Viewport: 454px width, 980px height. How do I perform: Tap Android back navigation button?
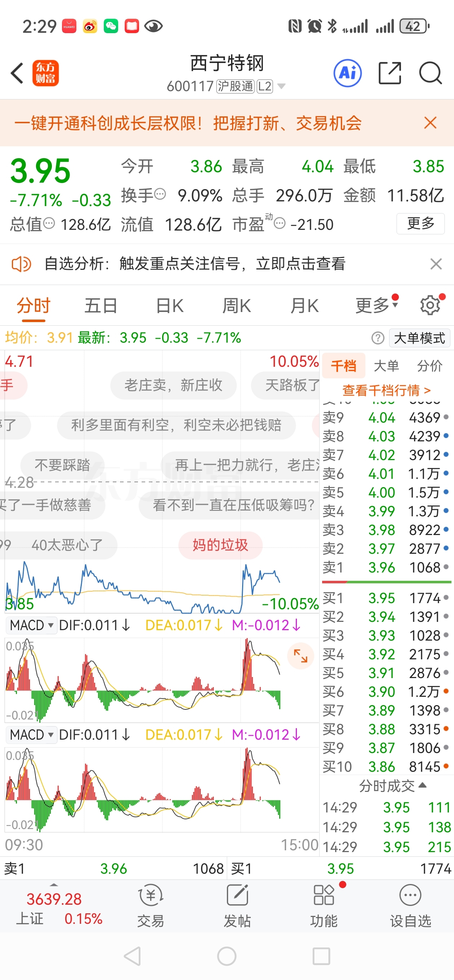click(133, 956)
